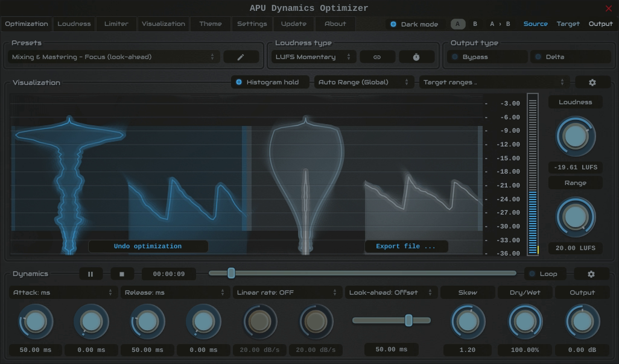This screenshot has width=619, height=364.
Task: Click the second disabled Linear rate knob
Action: pyautogui.click(x=316, y=322)
